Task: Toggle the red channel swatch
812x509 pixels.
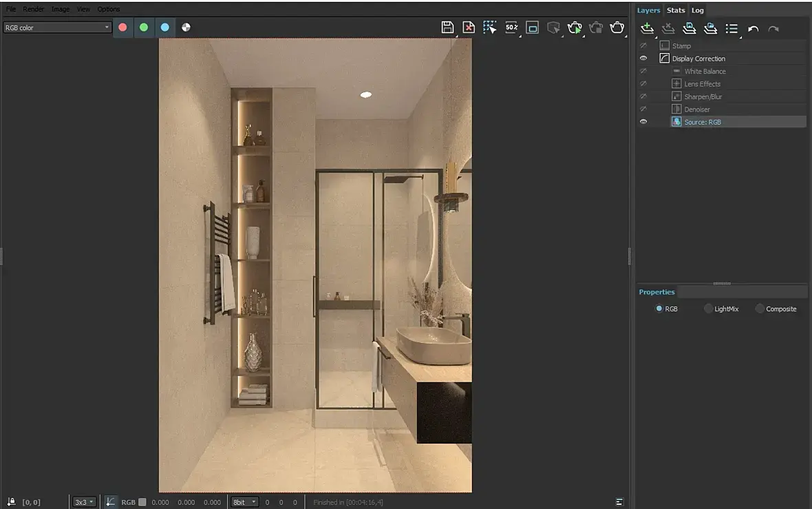Action: click(122, 28)
